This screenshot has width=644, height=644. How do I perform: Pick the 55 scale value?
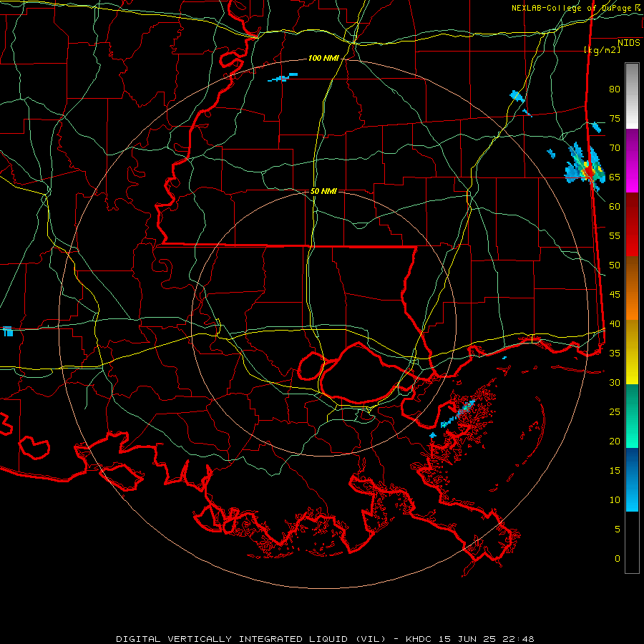[x=615, y=235]
